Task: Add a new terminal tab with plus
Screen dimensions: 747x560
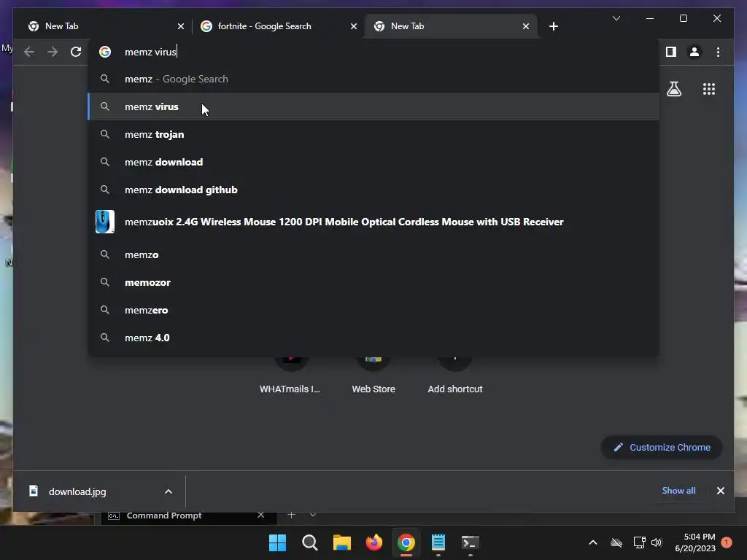Action: (x=292, y=515)
